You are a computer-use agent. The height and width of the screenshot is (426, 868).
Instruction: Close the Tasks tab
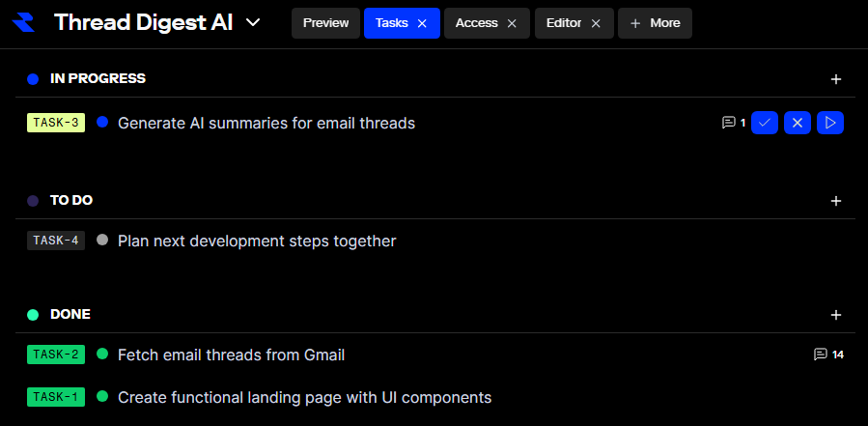(x=422, y=23)
